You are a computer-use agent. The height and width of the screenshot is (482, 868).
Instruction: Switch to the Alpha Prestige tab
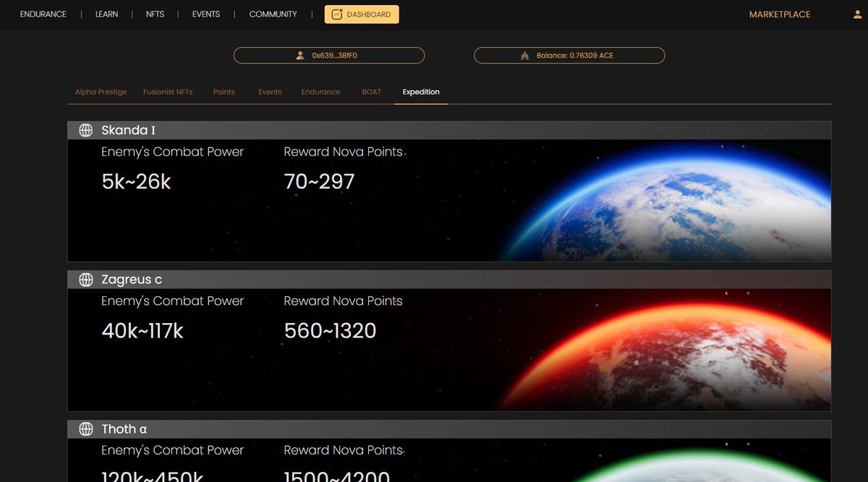[x=101, y=92]
